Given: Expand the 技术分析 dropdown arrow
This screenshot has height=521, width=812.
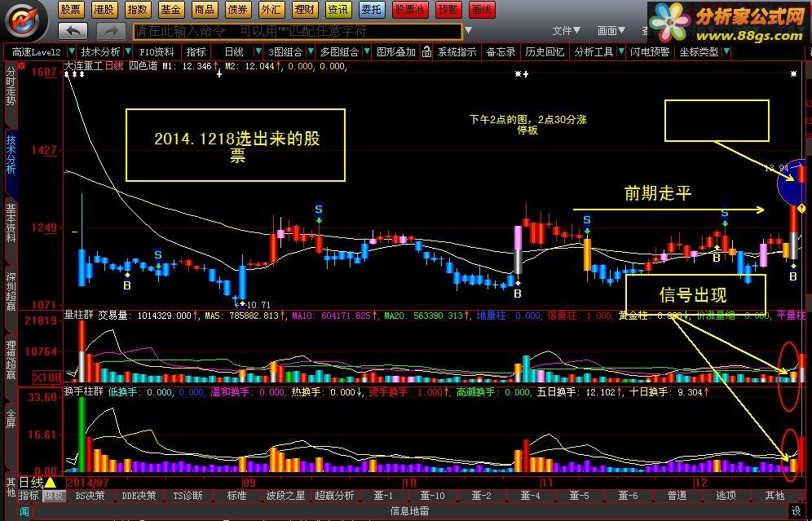Looking at the screenshot, I should tap(128, 52).
